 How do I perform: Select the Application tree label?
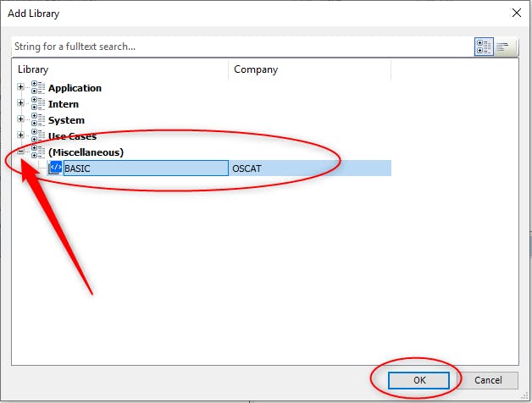75,88
